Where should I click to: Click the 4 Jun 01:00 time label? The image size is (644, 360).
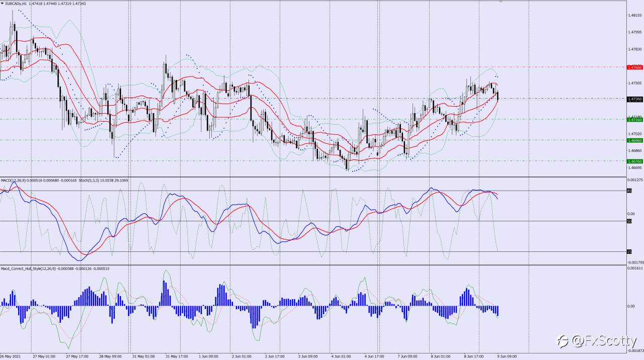click(342, 356)
